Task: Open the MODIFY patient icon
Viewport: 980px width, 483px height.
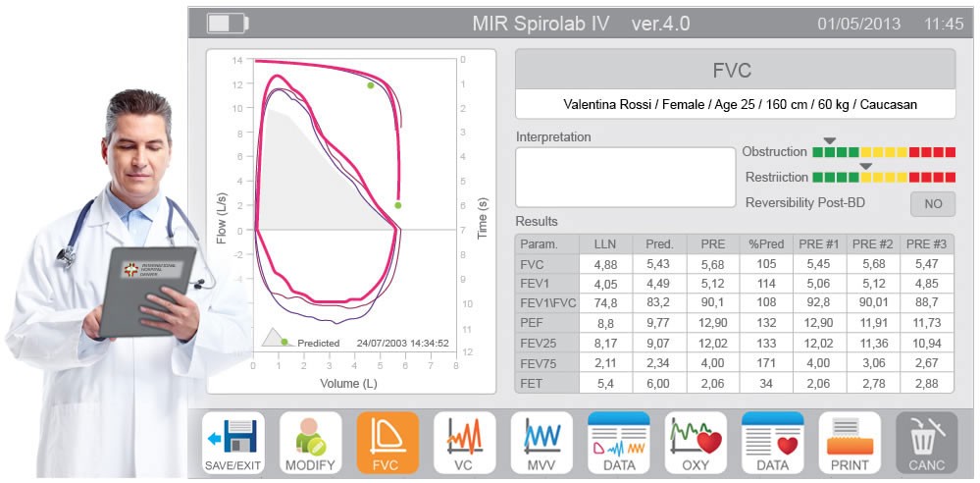Action: 310,443
